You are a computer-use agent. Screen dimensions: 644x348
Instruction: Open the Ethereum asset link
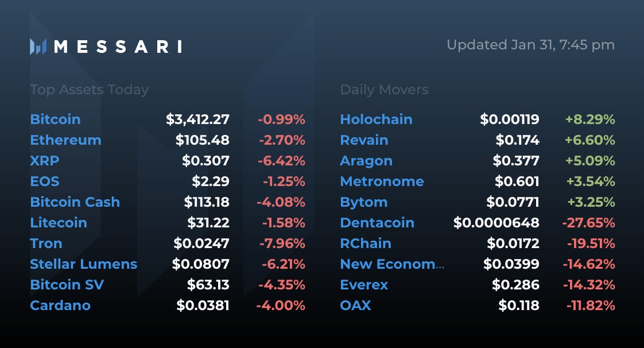65,140
